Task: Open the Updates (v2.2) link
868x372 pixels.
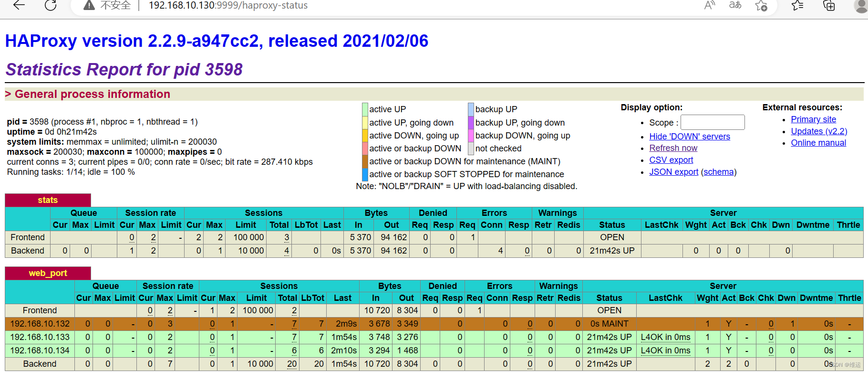Action: point(819,131)
